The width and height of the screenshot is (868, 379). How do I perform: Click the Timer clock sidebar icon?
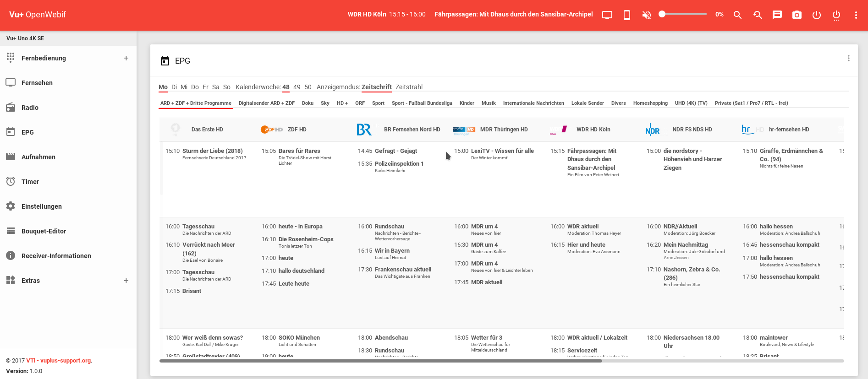(x=11, y=181)
